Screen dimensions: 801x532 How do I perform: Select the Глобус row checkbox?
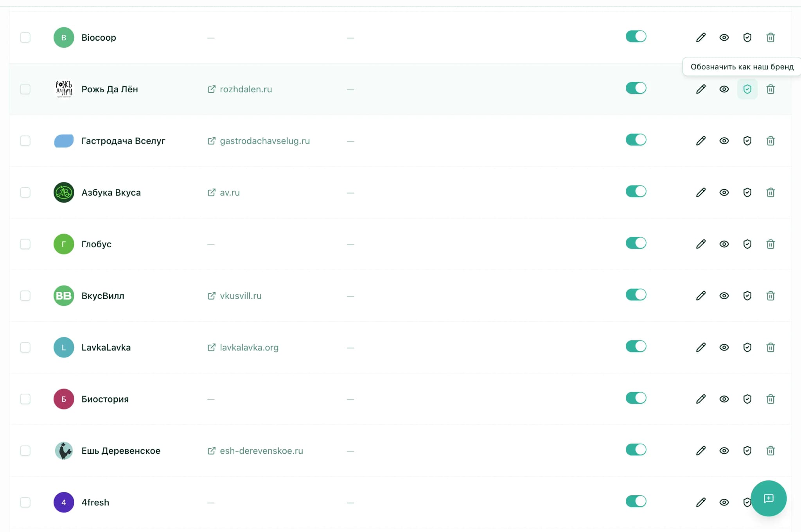pyautogui.click(x=25, y=244)
